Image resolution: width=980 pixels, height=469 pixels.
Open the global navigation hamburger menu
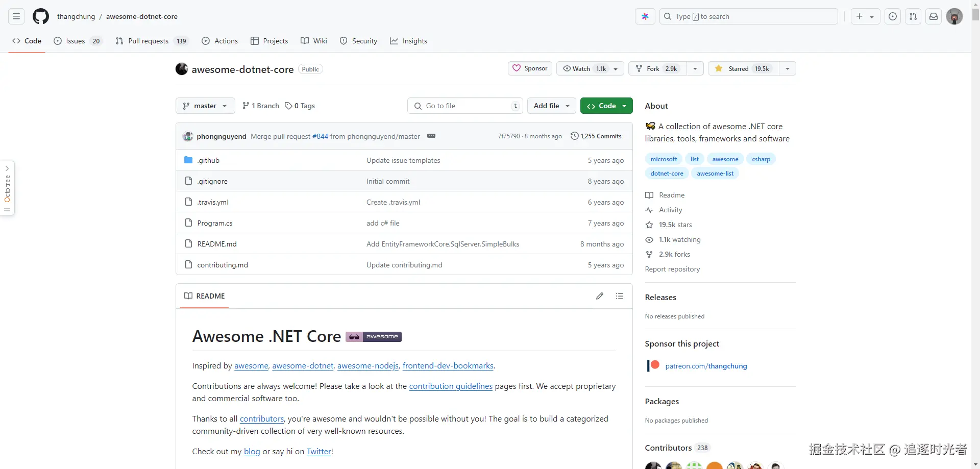16,16
